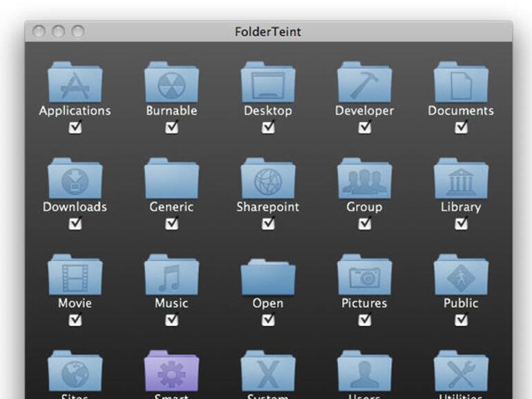Click the "Generic" label text
Viewport: 532px width, 399px height.
coord(171,207)
